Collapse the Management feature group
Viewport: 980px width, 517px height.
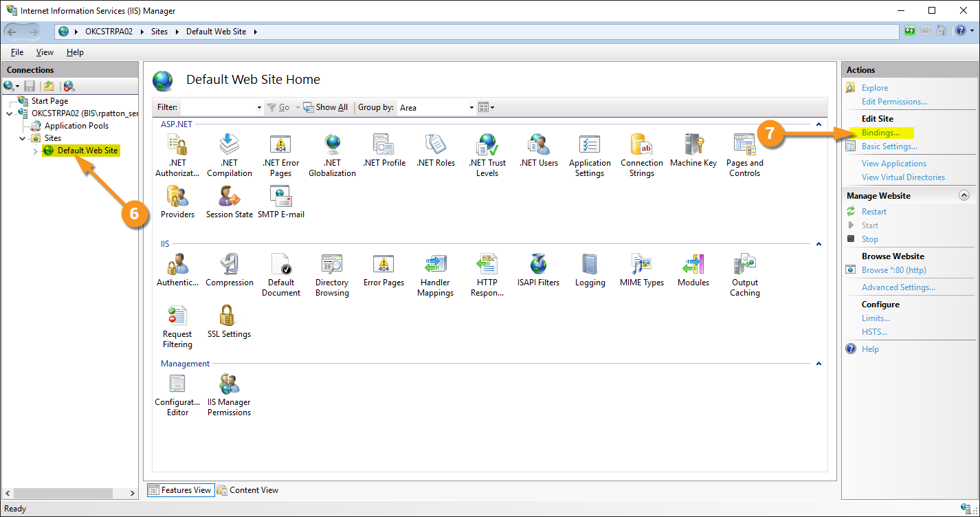point(818,364)
